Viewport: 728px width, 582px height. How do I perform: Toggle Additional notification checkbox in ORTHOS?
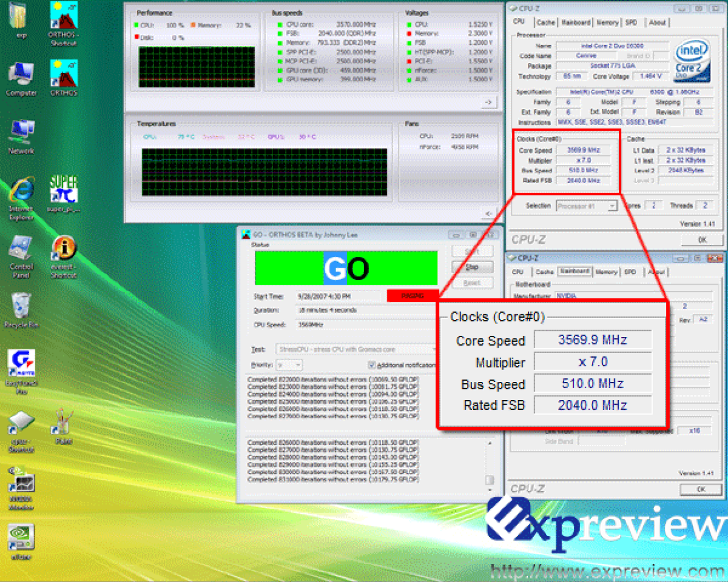click(x=371, y=365)
